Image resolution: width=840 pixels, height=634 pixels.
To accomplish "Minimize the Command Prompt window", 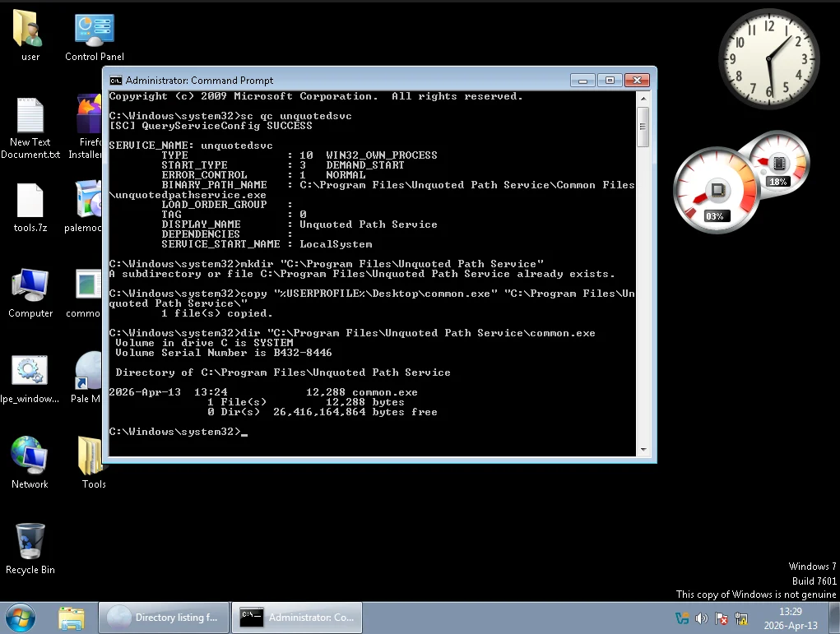I will pyautogui.click(x=582, y=81).
